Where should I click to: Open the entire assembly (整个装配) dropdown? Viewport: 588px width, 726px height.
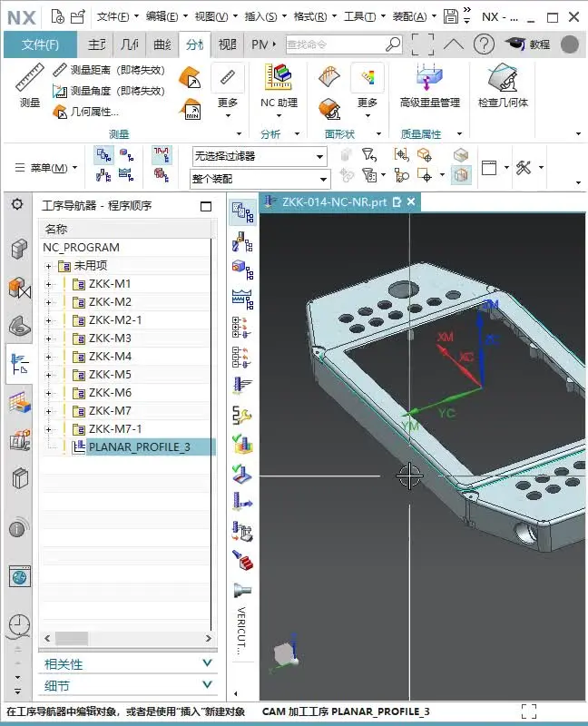point(259,179)
